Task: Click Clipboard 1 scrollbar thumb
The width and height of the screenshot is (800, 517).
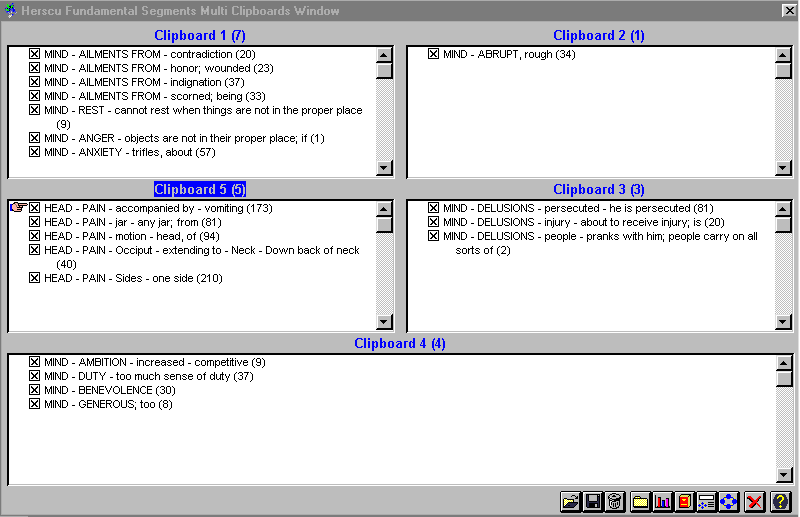Action: pyautogui.click(x=384, y=70)
